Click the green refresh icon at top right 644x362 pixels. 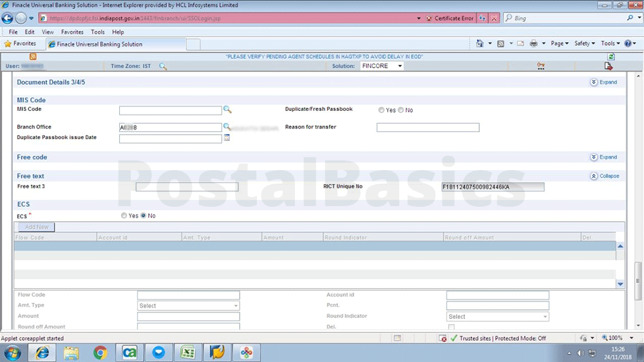click(611, 57)
